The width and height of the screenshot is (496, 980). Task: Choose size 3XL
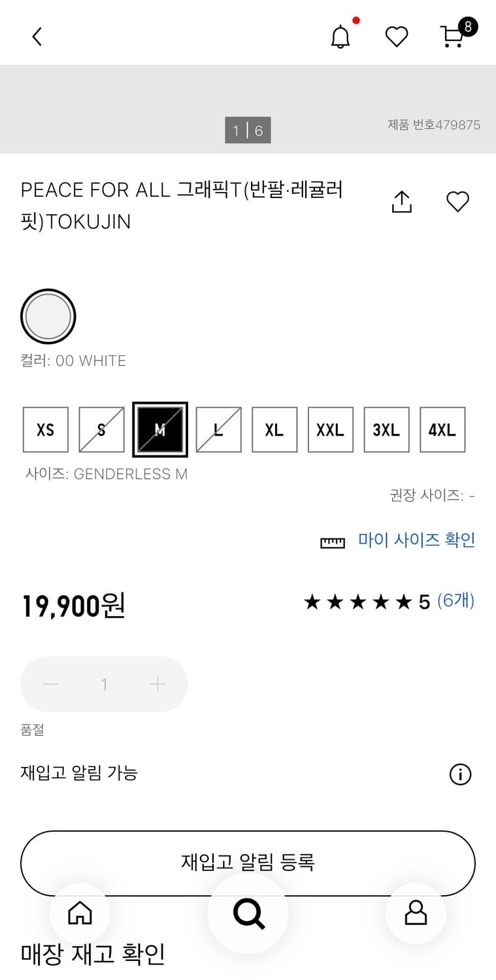pyautogui.click(x=386, y=430)
